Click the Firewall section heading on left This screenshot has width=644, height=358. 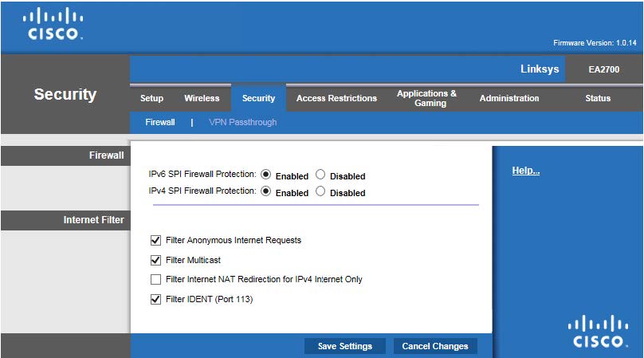click(x=106, y=155)
